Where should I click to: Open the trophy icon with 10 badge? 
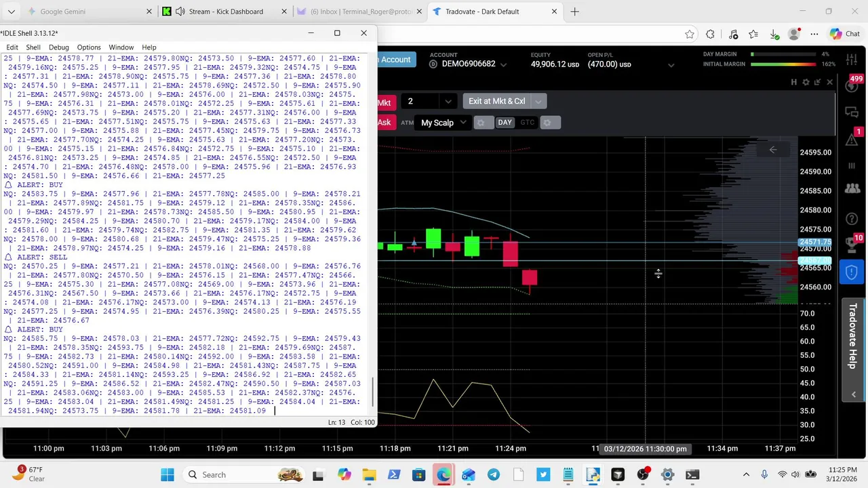point(852,244)
